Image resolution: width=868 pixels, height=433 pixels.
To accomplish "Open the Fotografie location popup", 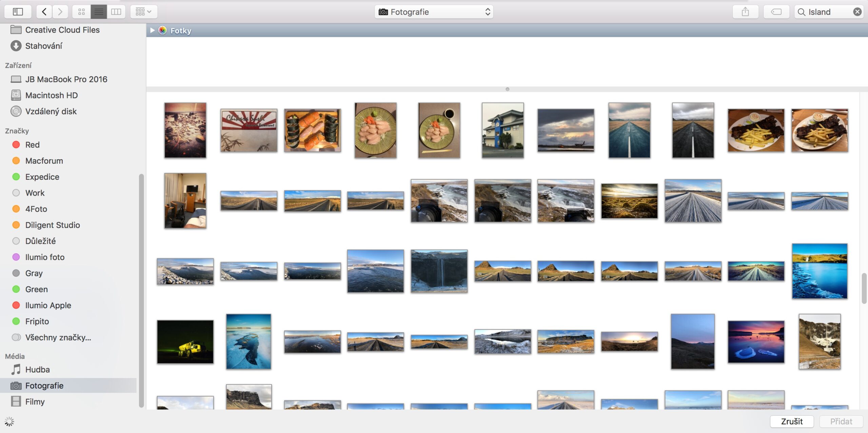I will tap(434, 12).
